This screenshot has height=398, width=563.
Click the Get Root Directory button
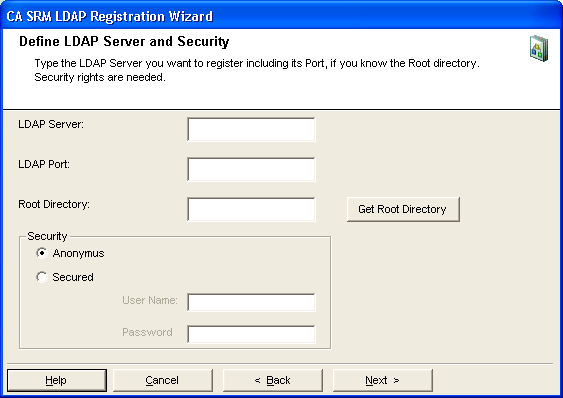403,209
